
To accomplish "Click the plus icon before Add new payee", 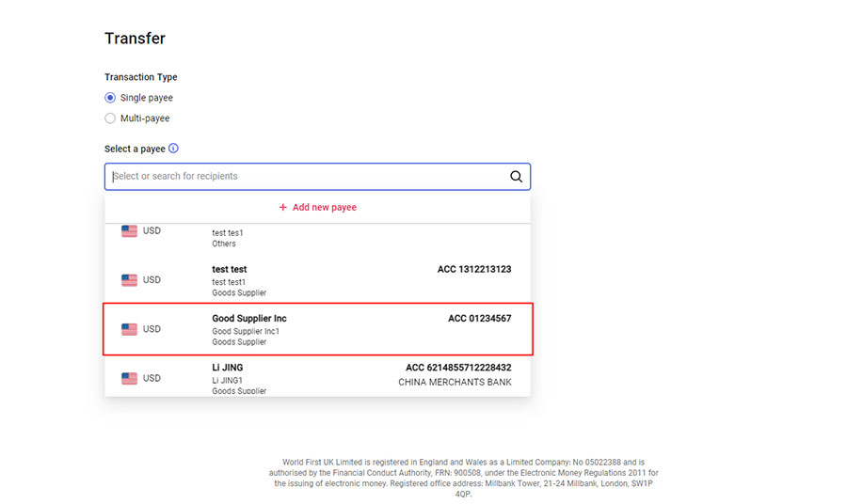I will coord(282,208).
